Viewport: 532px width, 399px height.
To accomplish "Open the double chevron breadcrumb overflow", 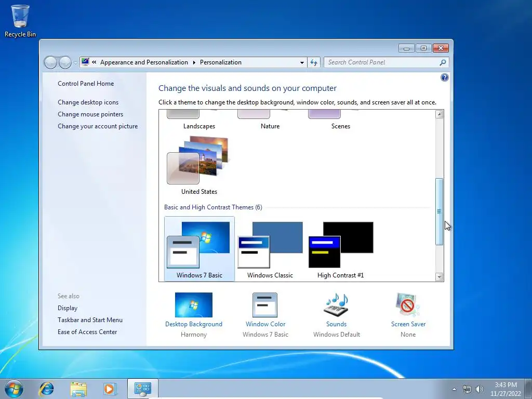I will [x=95, y=62].
